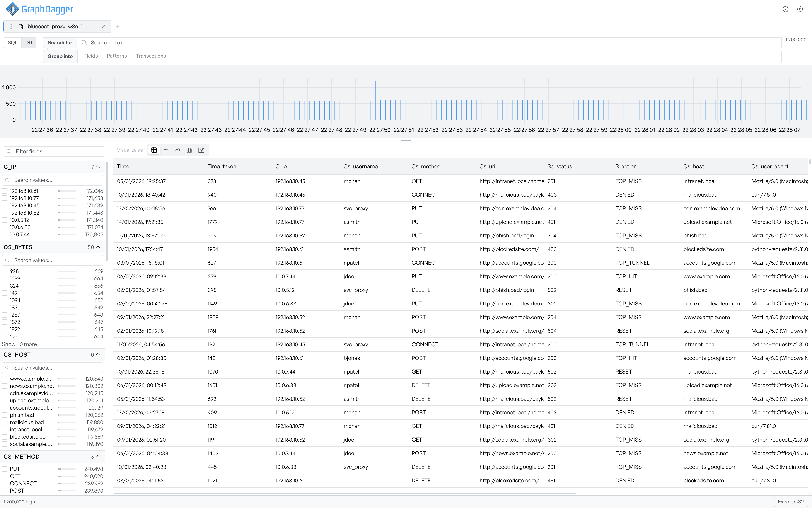Click Show 40 more link
This screenshot has height=508, width=812.
(x=19, y=344)
